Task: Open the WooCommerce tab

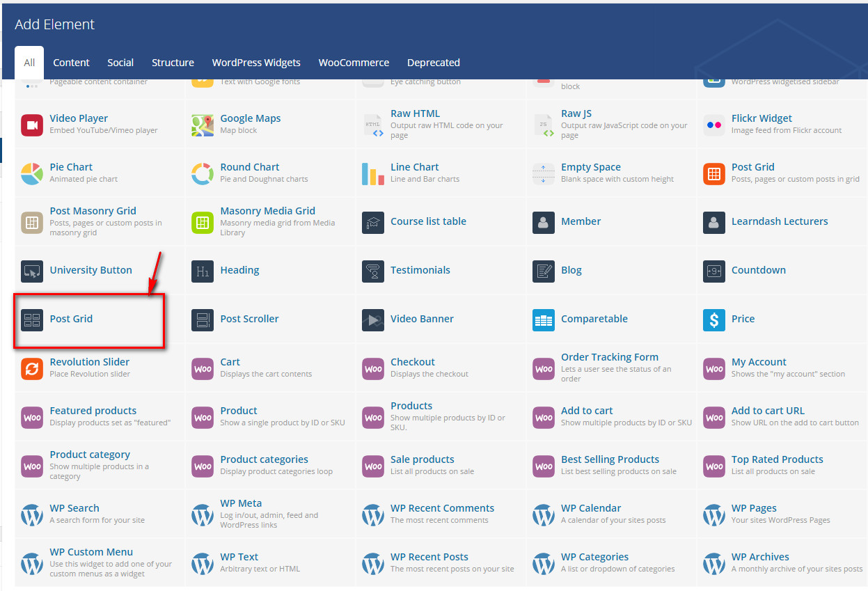Action: coord(354,63)
